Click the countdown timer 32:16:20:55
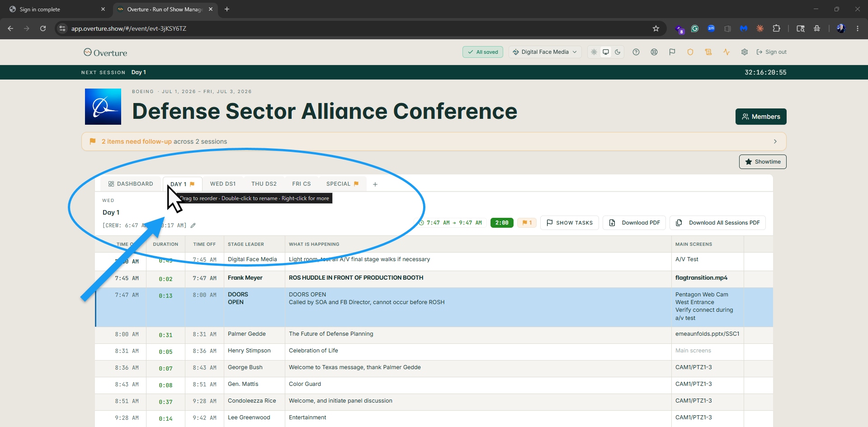The height and width of the screenshot is (427, 868). point(765,72)
